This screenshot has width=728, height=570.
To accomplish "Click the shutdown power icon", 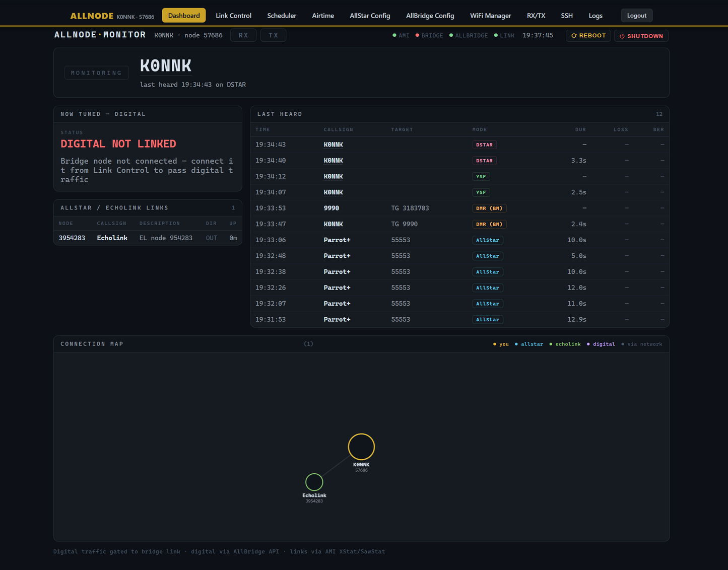I will coord(622,36).
